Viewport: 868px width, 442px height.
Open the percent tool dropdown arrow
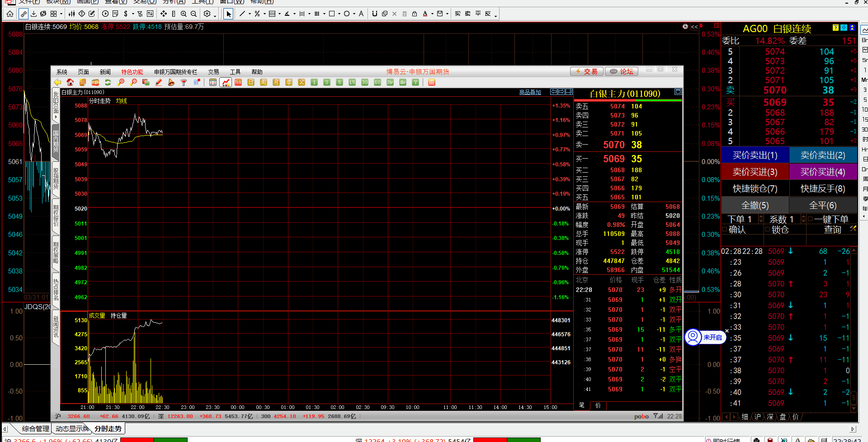(264, 14)
